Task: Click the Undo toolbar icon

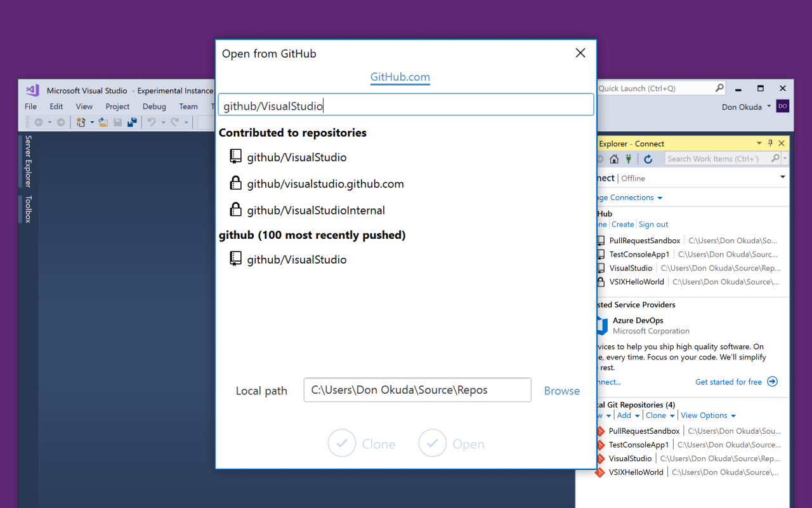Action: [152, 123]
